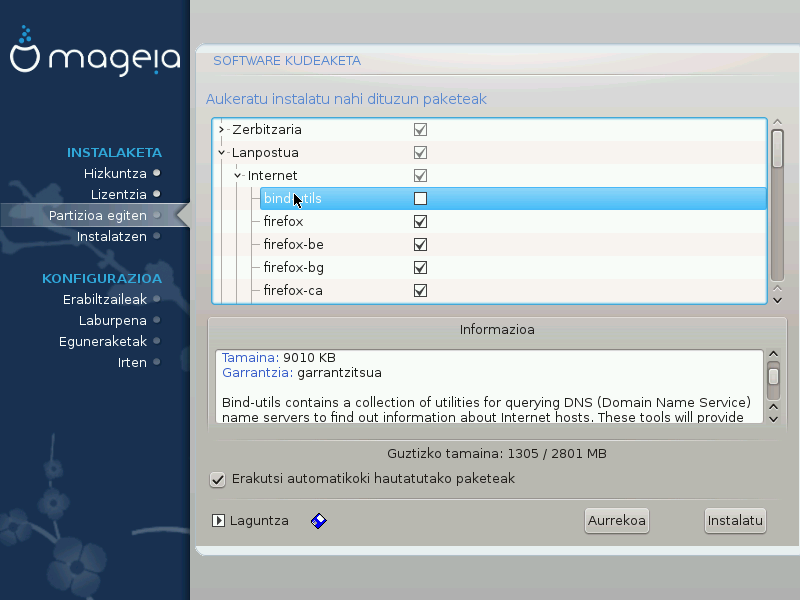Viewport: 800px width, 600px height.
Task: Go back with the Aurrekoa button
Action: click(616, 520)
